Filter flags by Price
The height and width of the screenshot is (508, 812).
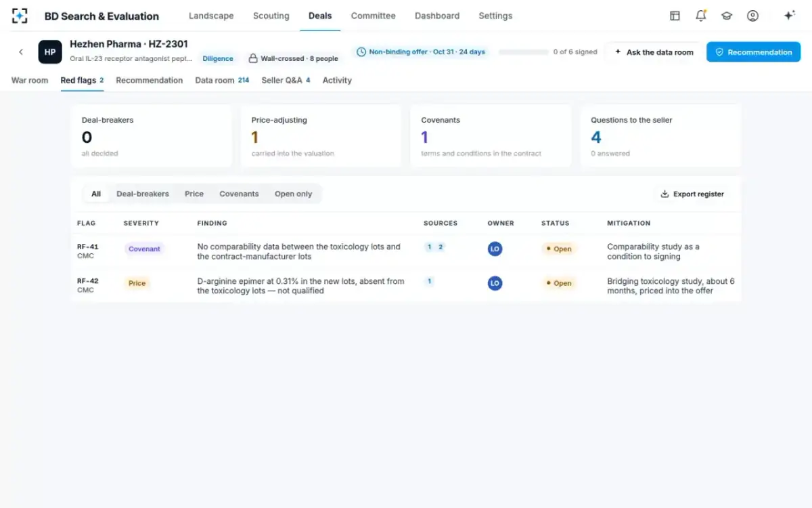[194, 194]
